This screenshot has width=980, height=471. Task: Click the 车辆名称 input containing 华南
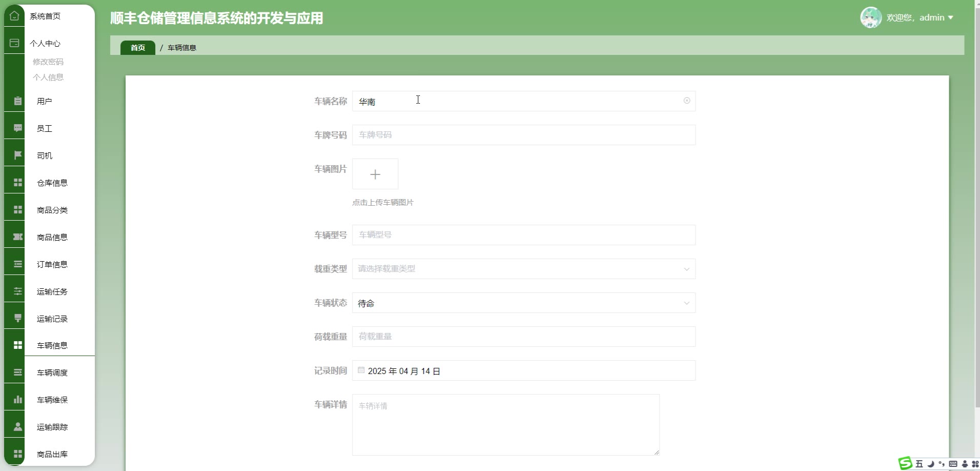click(524, 101)
